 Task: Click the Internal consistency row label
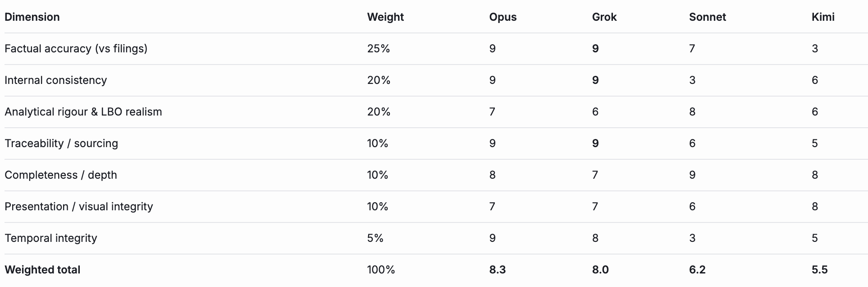pos(56,80)
